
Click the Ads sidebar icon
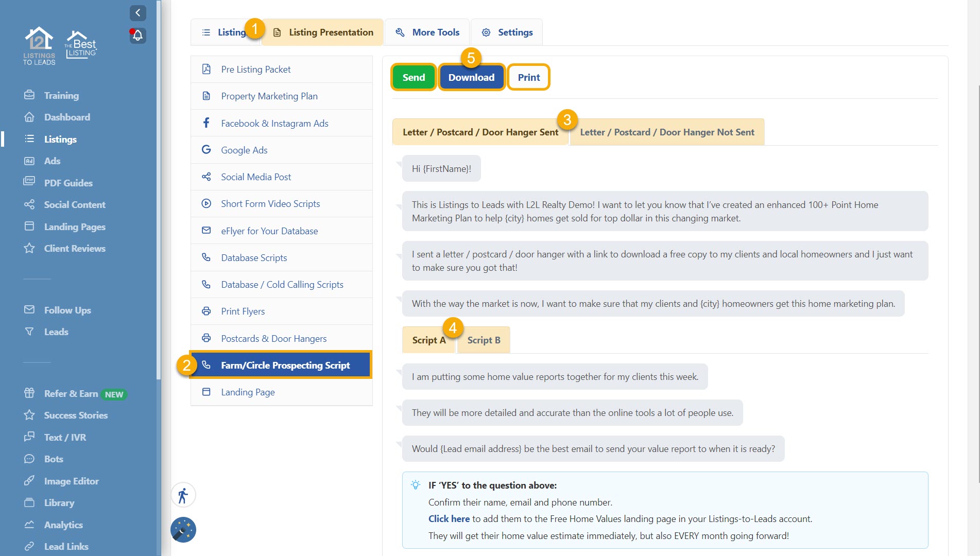31,161
